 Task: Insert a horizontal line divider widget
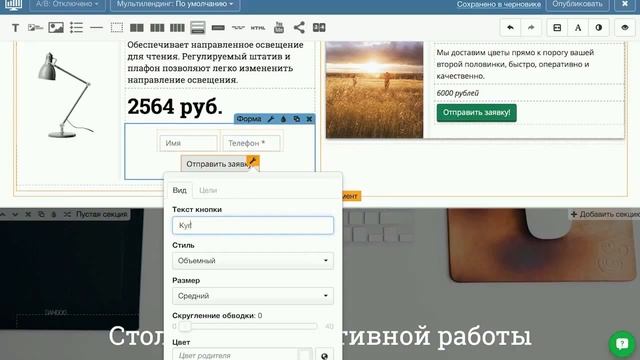96,28
